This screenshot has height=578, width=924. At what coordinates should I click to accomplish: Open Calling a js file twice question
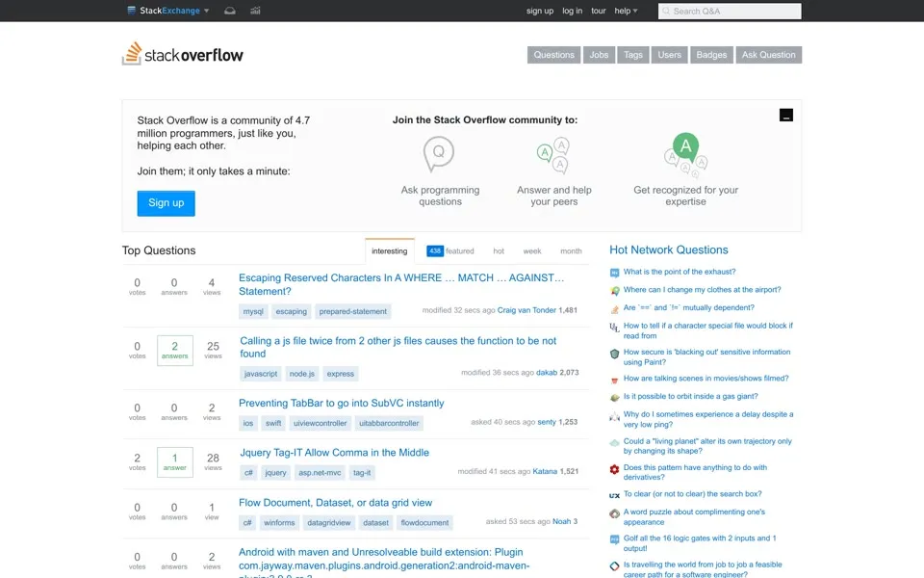click(x=398, y=347)
